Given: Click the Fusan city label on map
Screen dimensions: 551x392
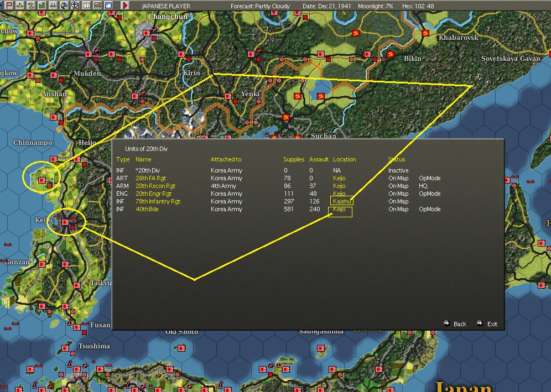Looking at the screenshot, I should coord(100,325).
